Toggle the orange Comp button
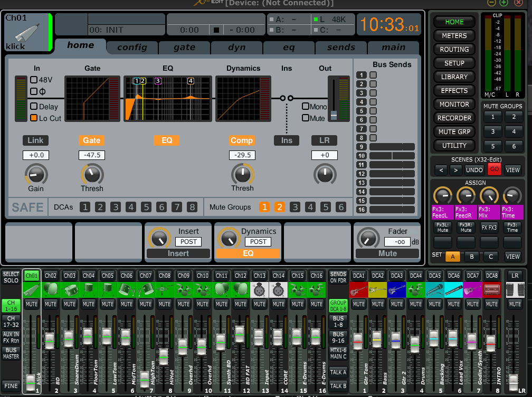The width and height of the screenshot is (532, 397). [x=242, y=140]
